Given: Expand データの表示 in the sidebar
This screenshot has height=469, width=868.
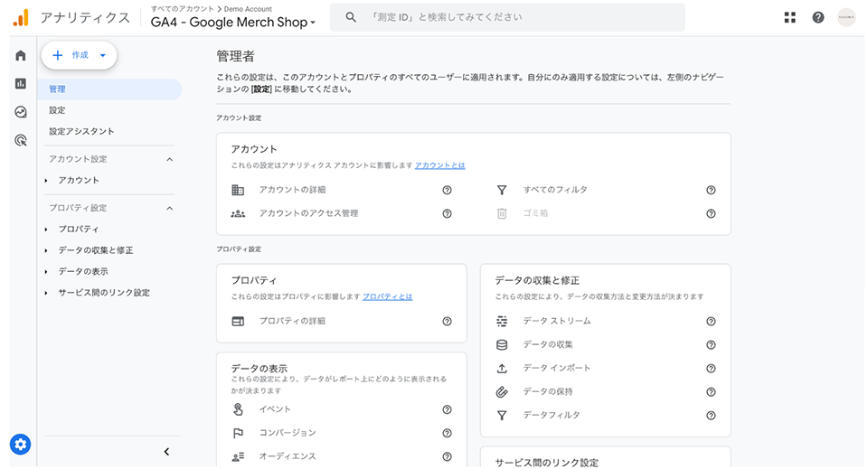Looking at the screenshot, I should click(46, 272).
